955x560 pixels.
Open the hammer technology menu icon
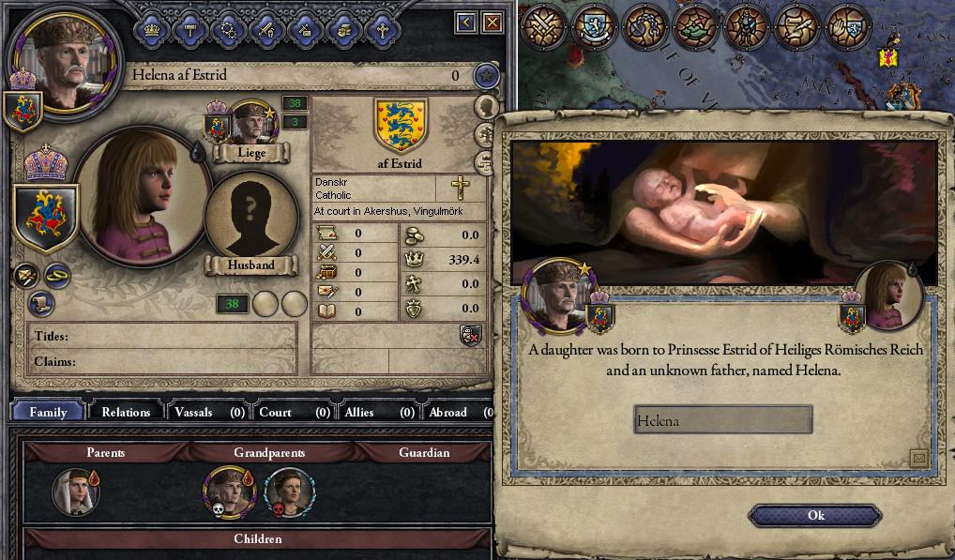pyautogui.click(x=190, y=30)
